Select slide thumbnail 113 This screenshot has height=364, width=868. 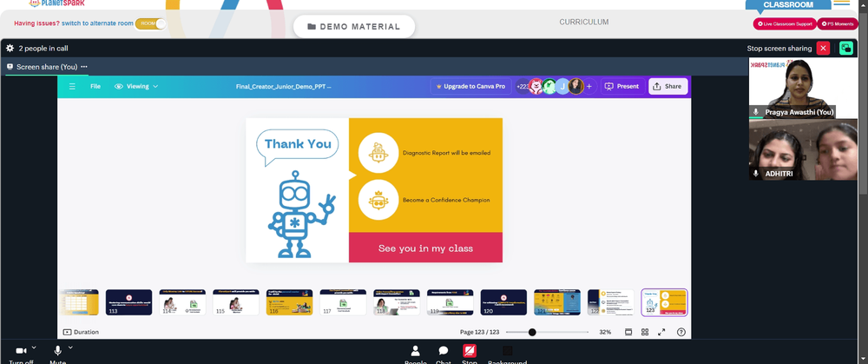(x=129, y=302)
